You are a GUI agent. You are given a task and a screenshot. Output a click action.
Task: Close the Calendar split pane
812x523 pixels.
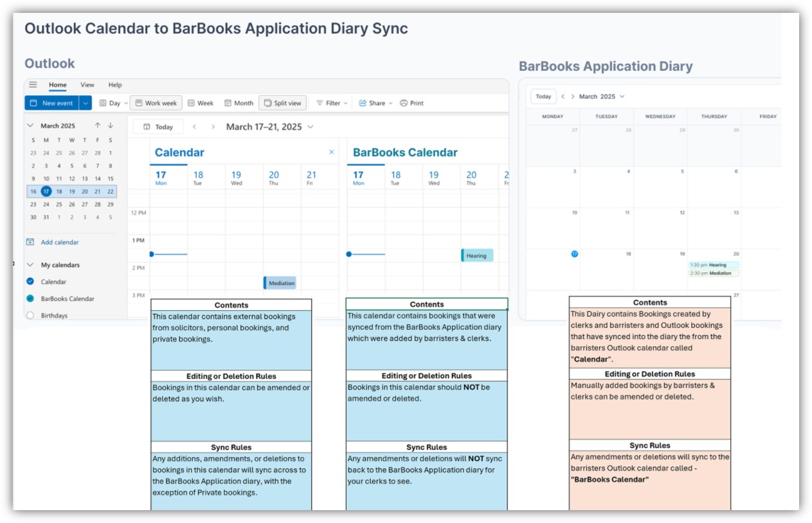332,152
